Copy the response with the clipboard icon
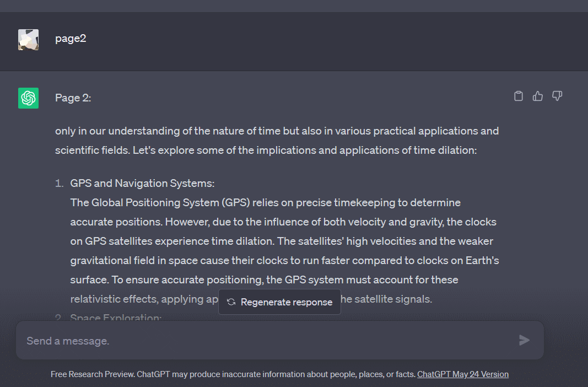The image size is (588, 387). coord(518,96)
